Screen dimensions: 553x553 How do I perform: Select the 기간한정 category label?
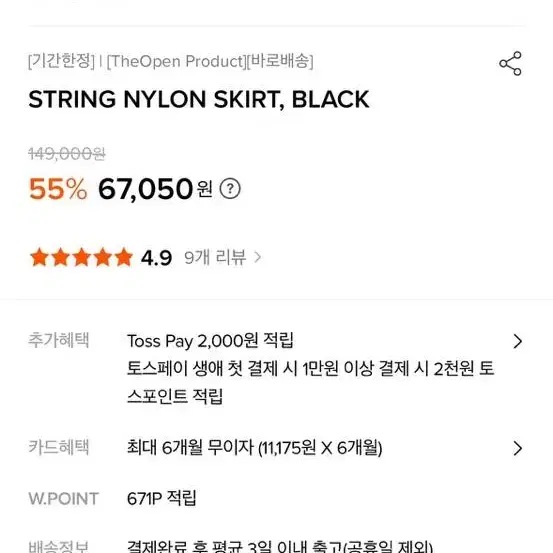click(x=61, y=61)
